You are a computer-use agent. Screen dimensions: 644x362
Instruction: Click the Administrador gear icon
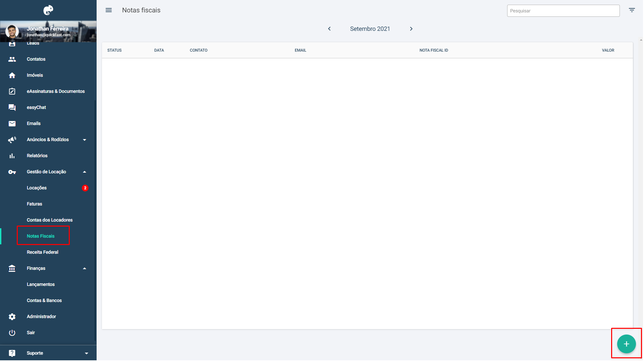(12, 317)
